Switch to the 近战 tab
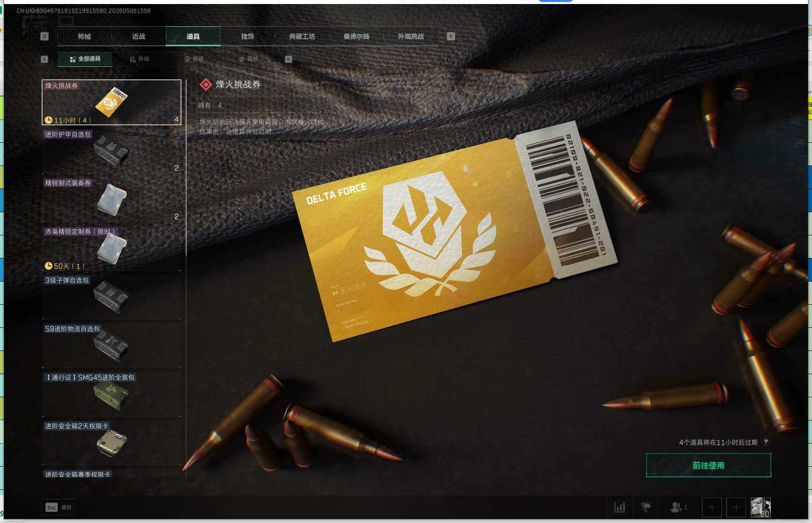The image size is (812, 523). 139,36
